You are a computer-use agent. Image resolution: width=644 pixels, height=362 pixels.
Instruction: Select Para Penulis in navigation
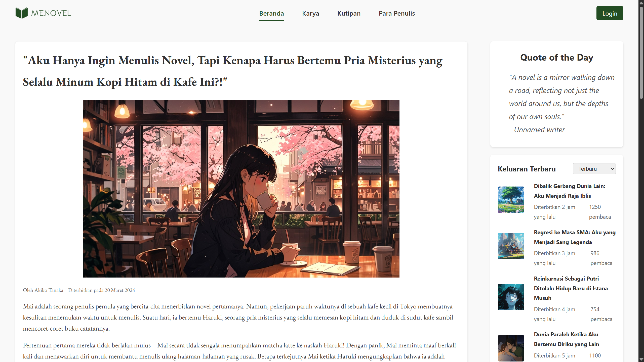point(397,13)
